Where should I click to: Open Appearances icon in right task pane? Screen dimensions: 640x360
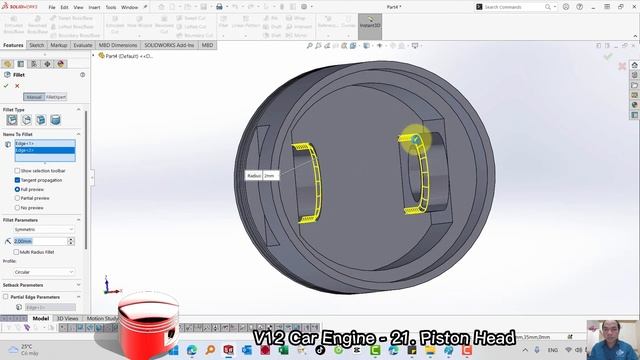click(634, 105)
